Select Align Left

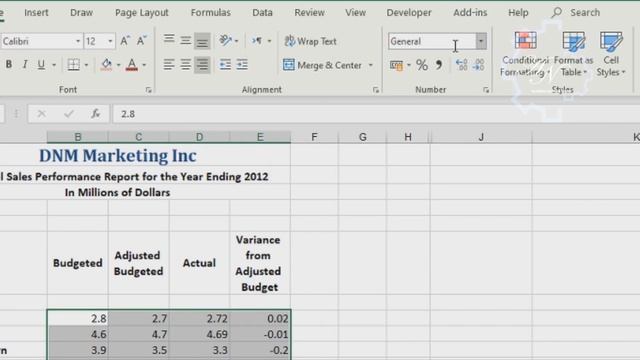point(169,64)
